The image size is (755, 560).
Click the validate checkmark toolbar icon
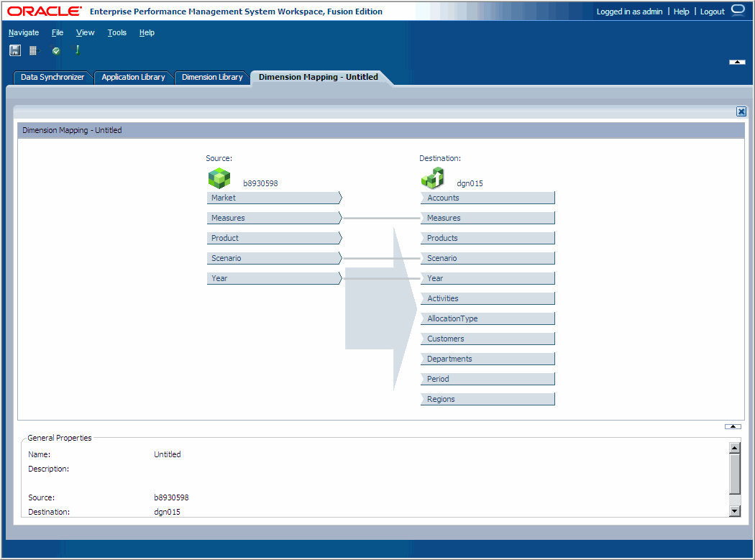point(56,50)
